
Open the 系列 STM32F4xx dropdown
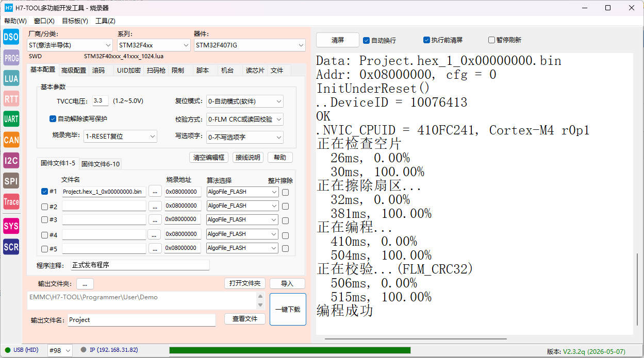point(154,45)
